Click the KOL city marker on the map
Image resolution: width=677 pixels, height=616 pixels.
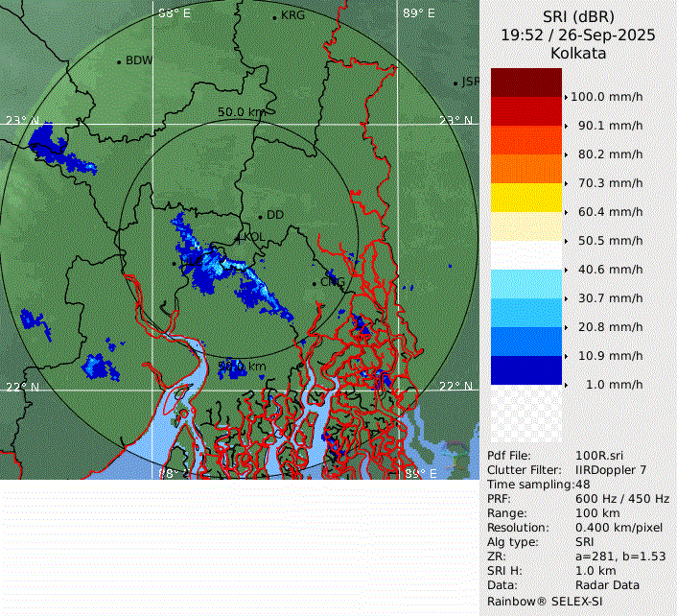pos(239,237)
